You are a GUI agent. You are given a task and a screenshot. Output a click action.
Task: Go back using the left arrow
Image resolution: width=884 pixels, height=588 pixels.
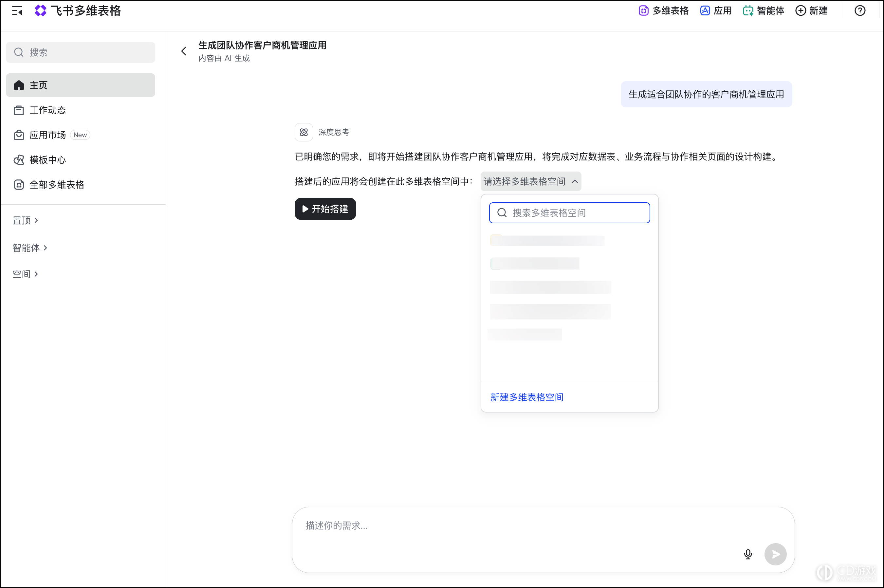point(184,51)
